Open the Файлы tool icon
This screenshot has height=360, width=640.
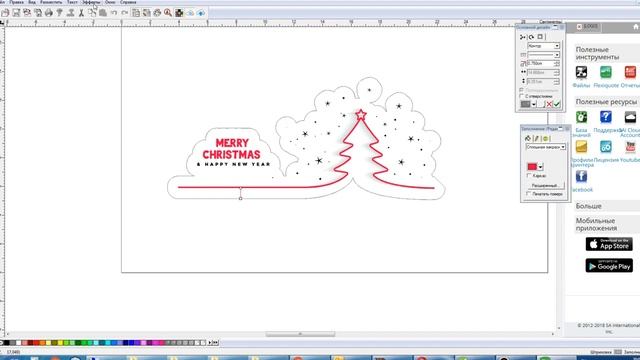click(x=581, y=72)
